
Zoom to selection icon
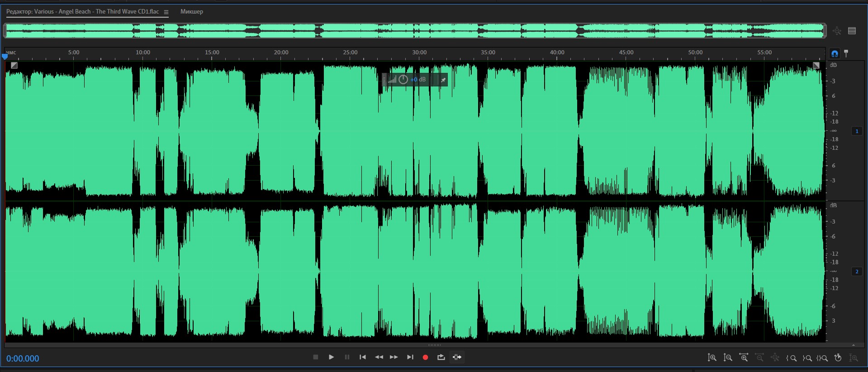pos(822,358)
